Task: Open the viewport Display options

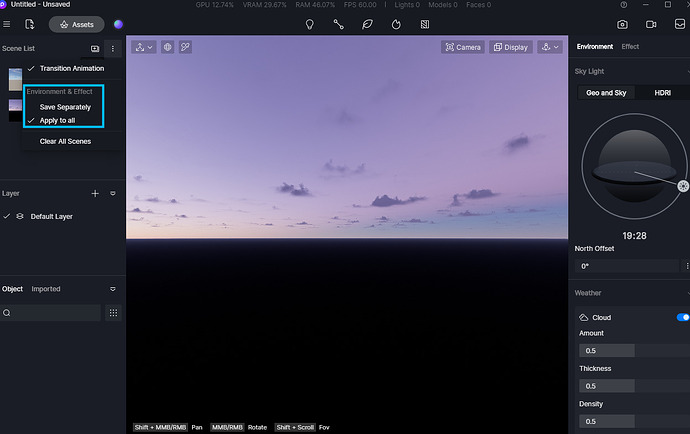Action: pos(511,47)
